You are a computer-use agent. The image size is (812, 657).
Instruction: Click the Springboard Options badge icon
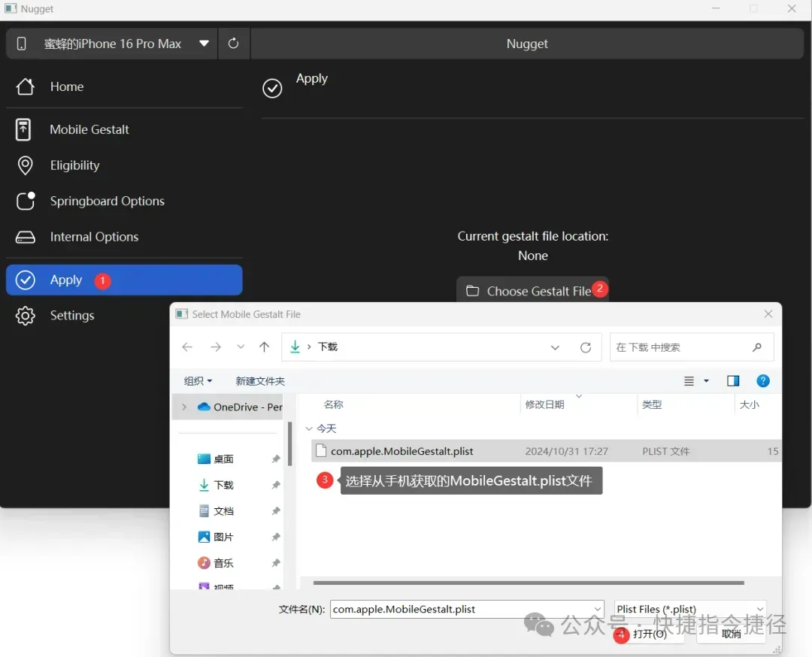tap(26, 201)
